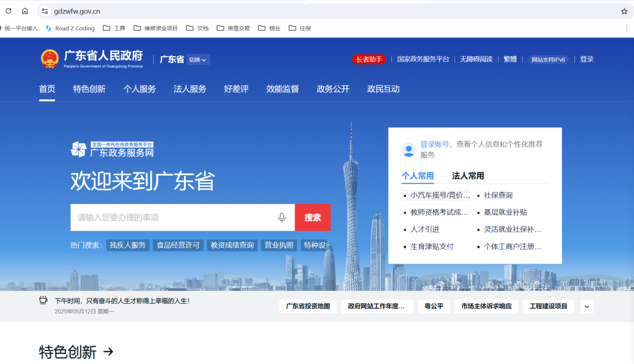Image resolution: width=634 pixels, height=364 pixels.
Task: Click the 网站支持IPv6 badge
Action: [548, 59]
